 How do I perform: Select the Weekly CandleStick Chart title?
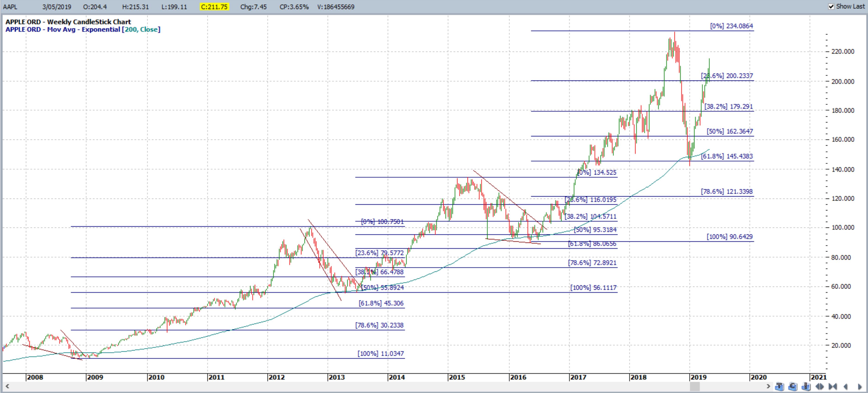68,22
